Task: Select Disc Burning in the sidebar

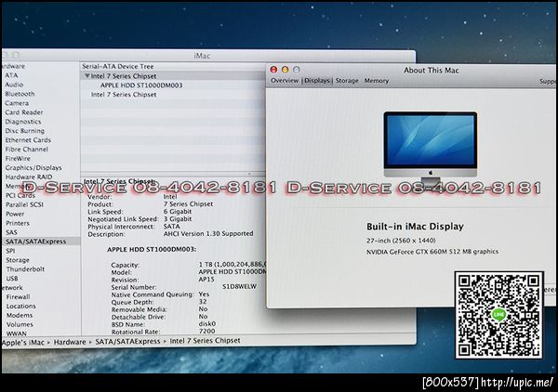Action: coord(25,131)
